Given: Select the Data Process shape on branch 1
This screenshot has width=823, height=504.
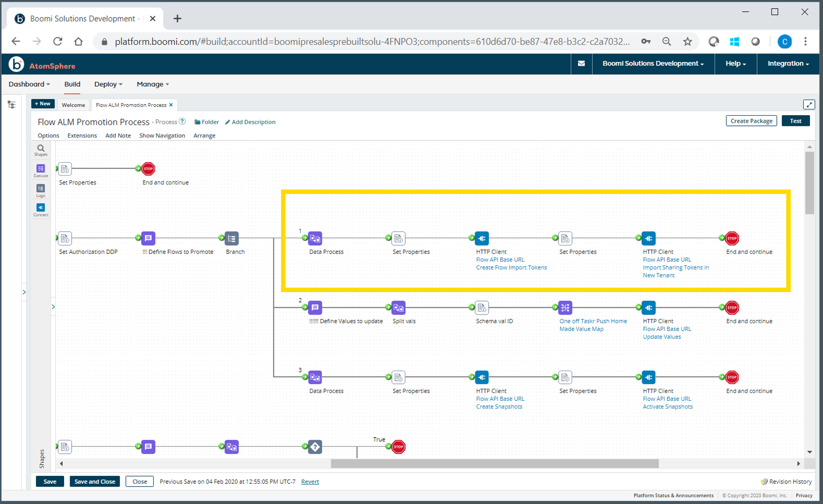Looking at the screenshot, I should coord(315,238).
